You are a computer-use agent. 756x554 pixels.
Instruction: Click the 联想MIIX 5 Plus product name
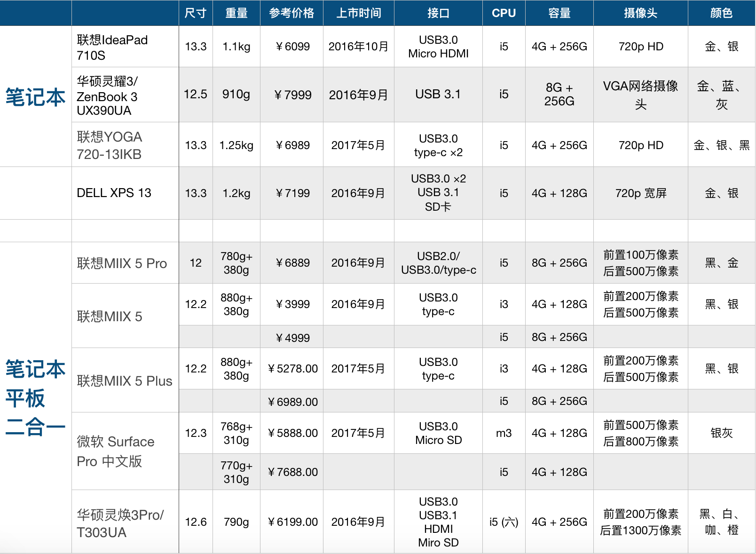point(125,380)
